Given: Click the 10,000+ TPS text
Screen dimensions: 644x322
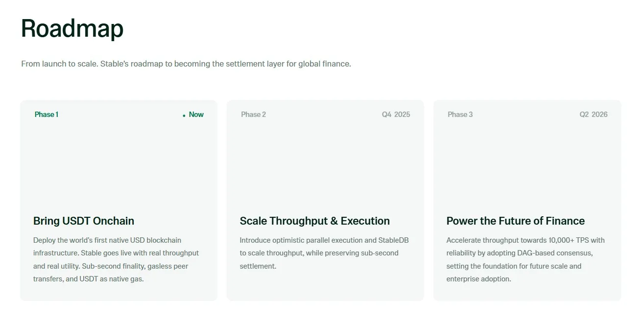Looking at the screenshot, I should point(568,240).
